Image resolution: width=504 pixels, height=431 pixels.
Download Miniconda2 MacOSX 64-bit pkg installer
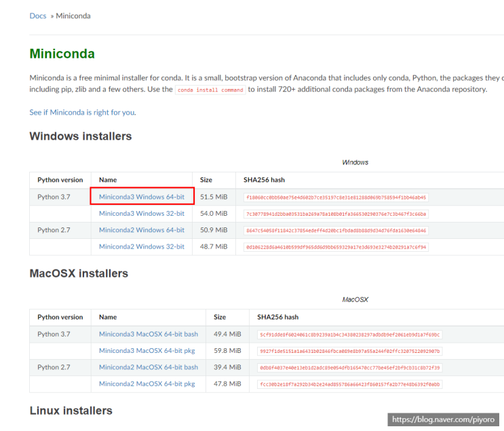(x=147, y=383)
